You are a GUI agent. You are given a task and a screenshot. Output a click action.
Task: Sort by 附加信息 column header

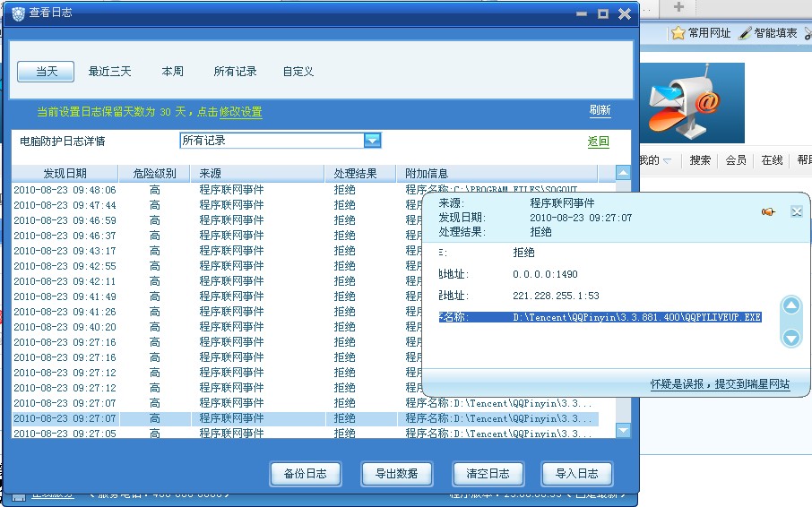point(497,173)
